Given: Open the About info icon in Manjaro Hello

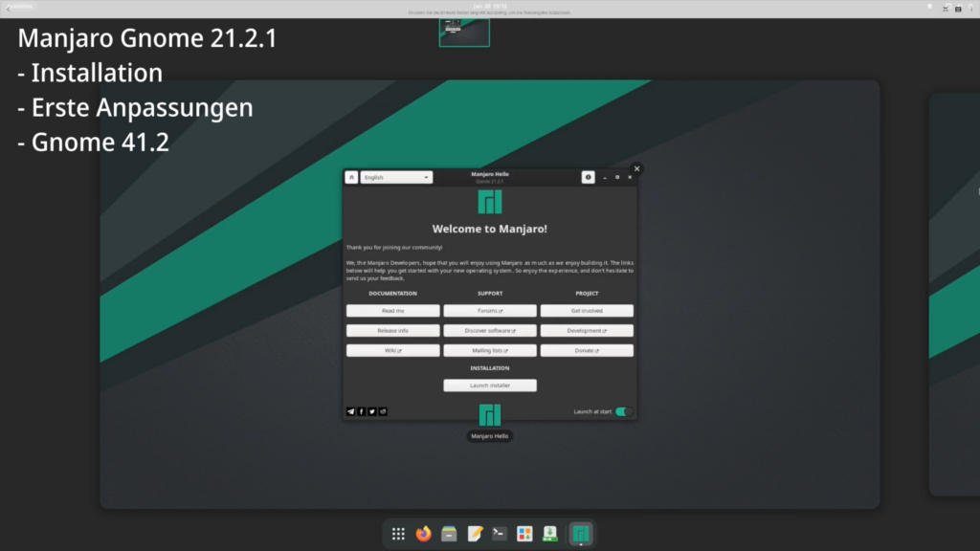Looking at the screenshot, I should click(x=589, y=177).
